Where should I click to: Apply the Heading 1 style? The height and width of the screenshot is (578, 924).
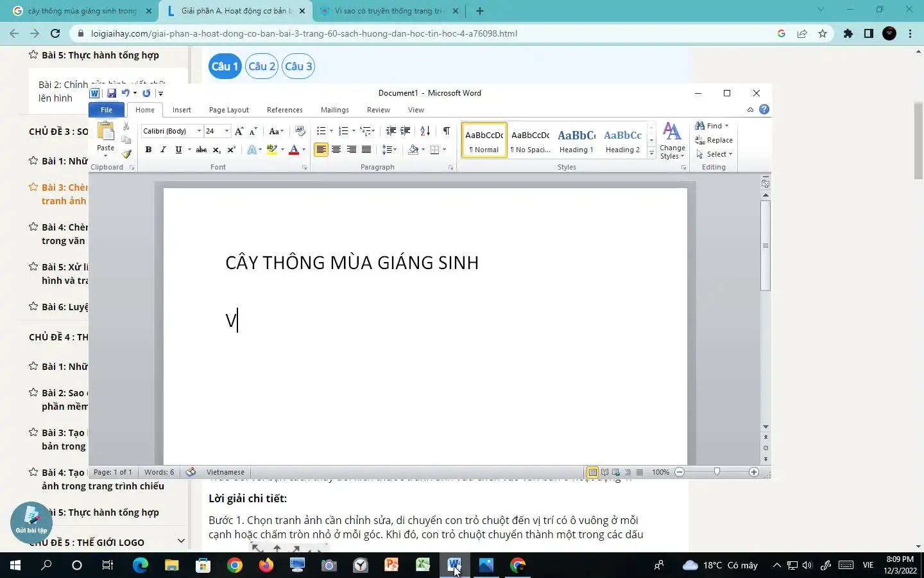576,141
